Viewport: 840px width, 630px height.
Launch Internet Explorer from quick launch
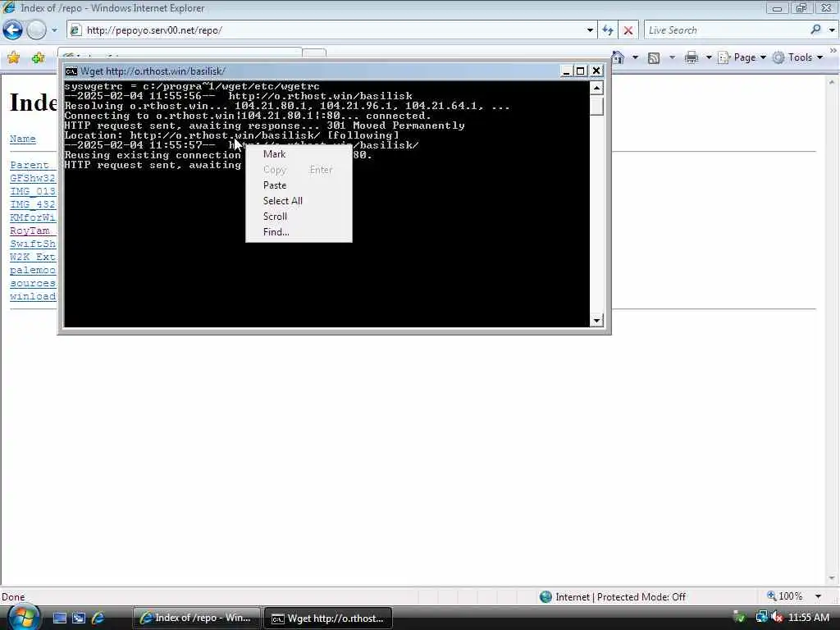98,619
